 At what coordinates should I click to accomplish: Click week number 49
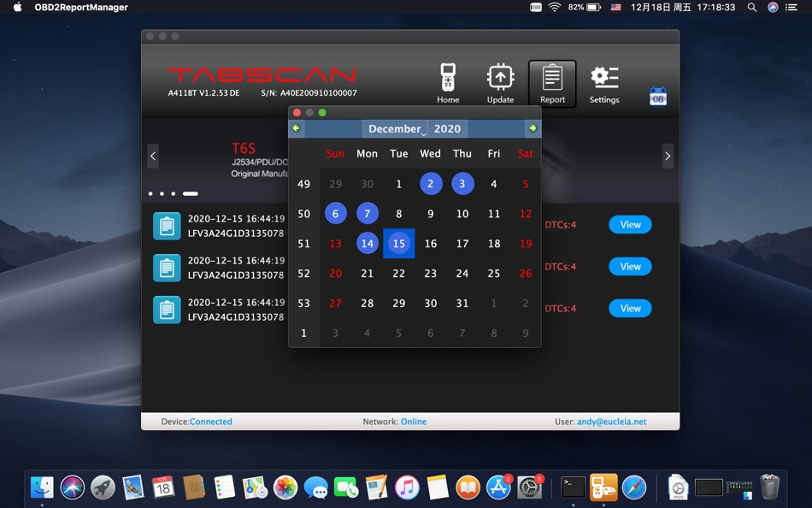point(304,184)
